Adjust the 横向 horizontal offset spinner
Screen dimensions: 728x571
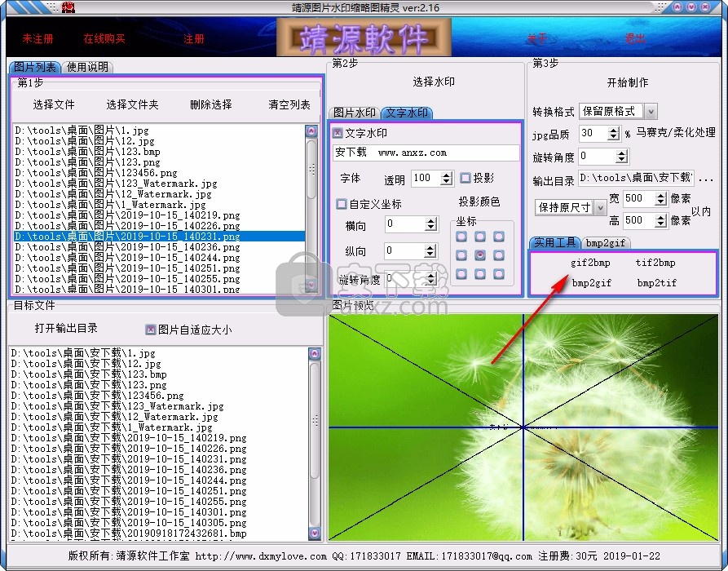click(x=431, y=224)
